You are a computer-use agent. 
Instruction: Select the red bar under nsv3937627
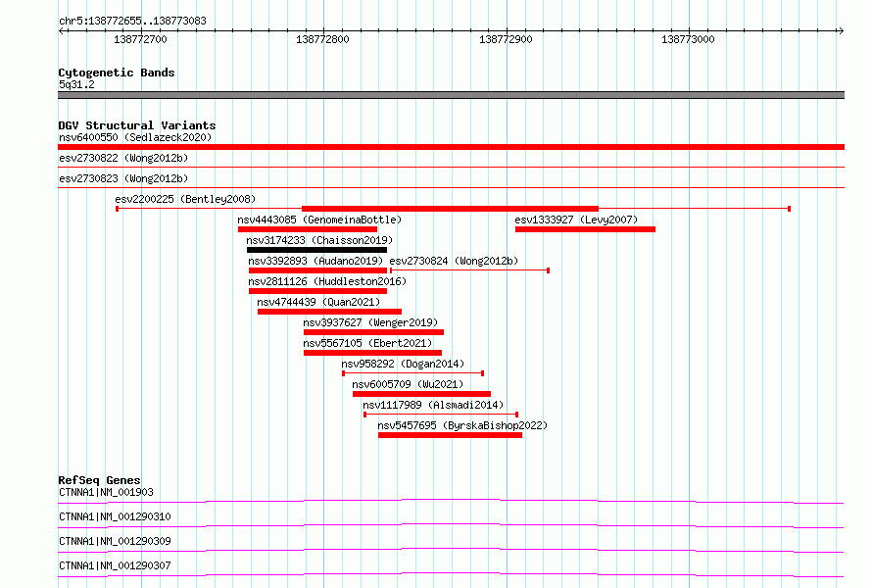pyautogui.click(x=373, y=332)
